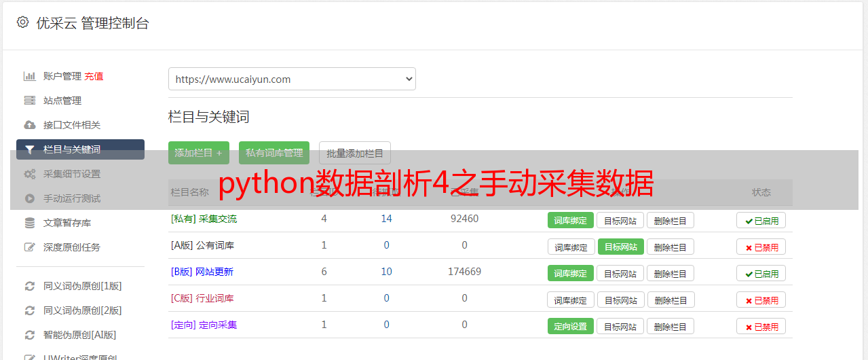This screenshot has height=360, width=868.
Task: Click the 174669 collected count cell
Action: (x=464, y=272)
